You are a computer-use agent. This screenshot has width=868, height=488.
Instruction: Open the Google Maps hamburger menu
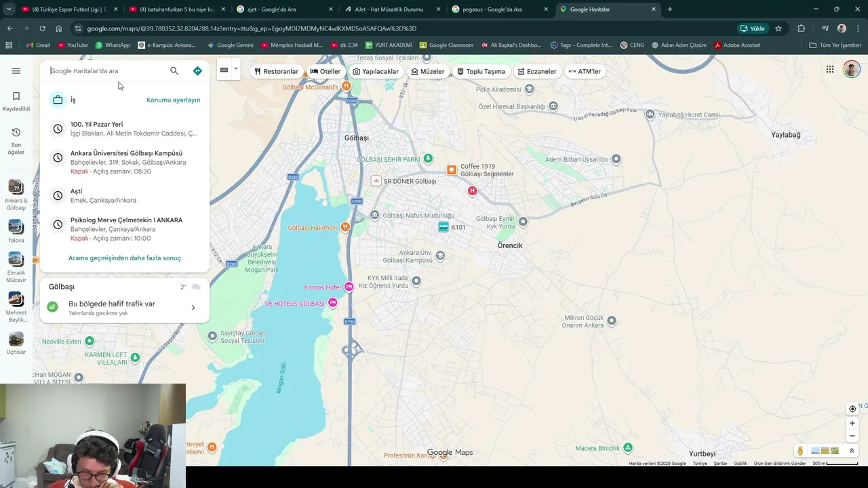(16, 70)
